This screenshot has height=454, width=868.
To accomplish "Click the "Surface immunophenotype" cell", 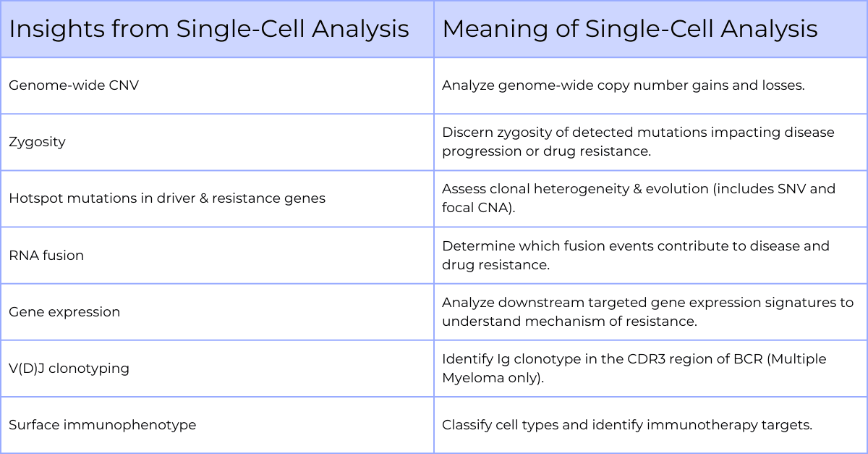I will click(102, 424).
